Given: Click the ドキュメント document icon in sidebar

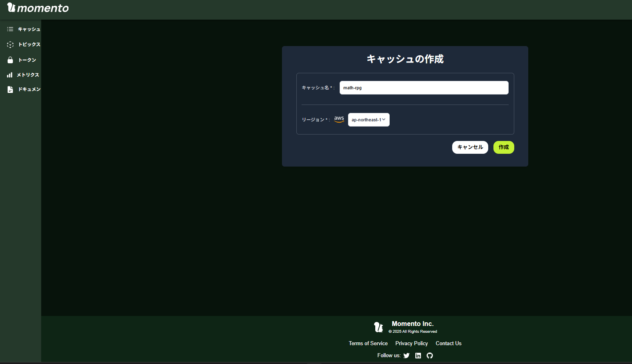Looking at the screenshot, I should pyautogui.click(x=10, y=89).
